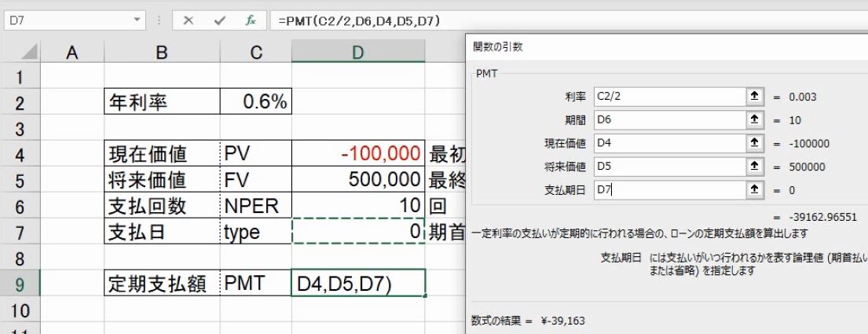Select the 年利率 label cell

162,102
